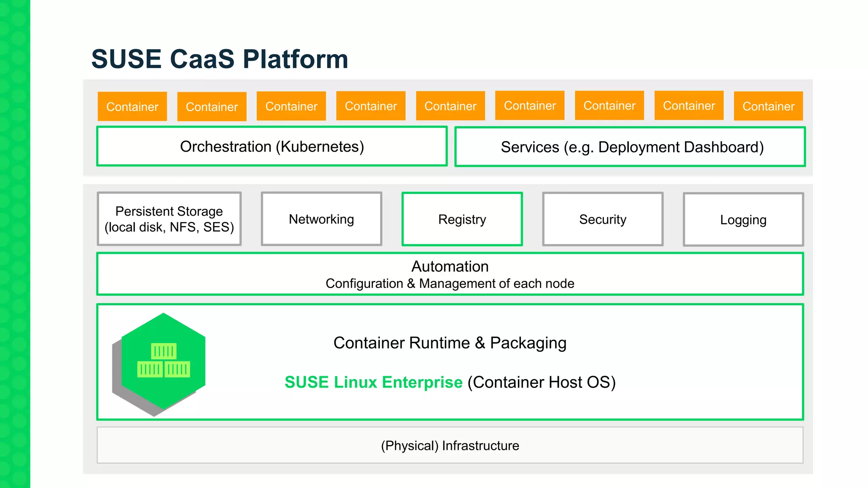Click the (Container Host OS) text
Screen dimensions: 868x488
(542, 382)
